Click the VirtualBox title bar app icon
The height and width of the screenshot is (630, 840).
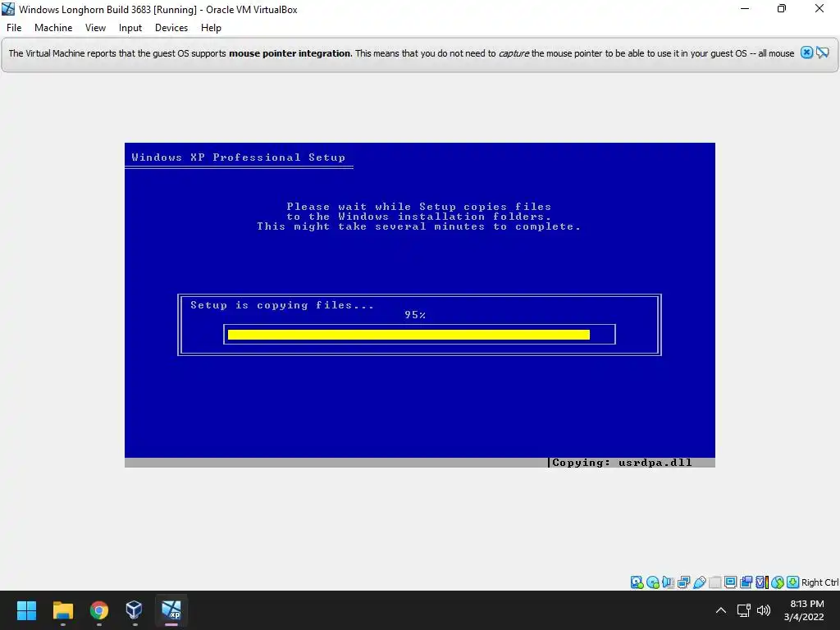pyautogui.click(x=8, y=9)
